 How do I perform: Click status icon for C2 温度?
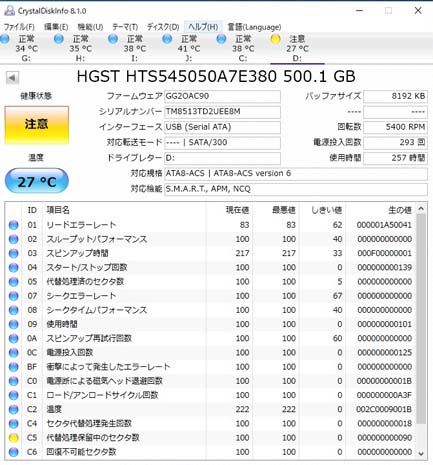tap(14, 409)
